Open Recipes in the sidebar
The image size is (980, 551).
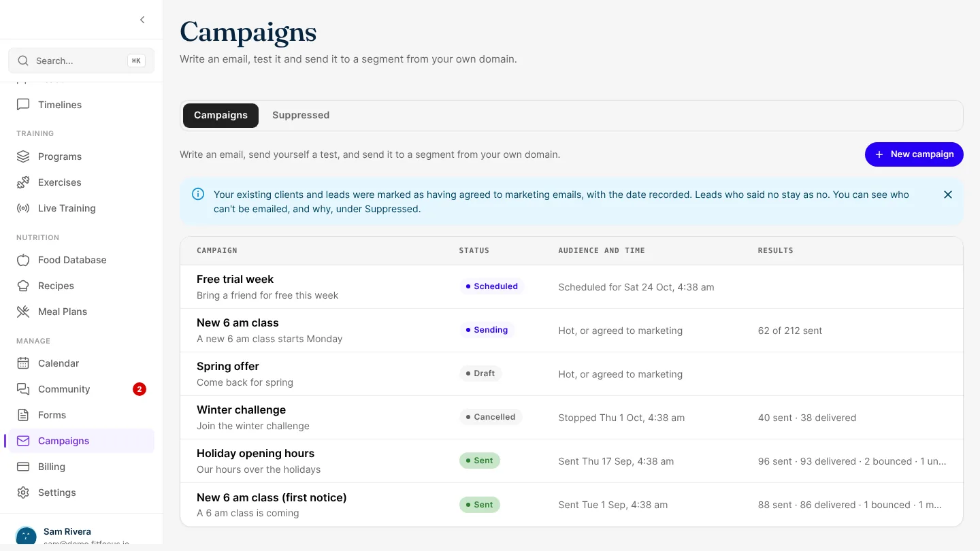(82, 286)
